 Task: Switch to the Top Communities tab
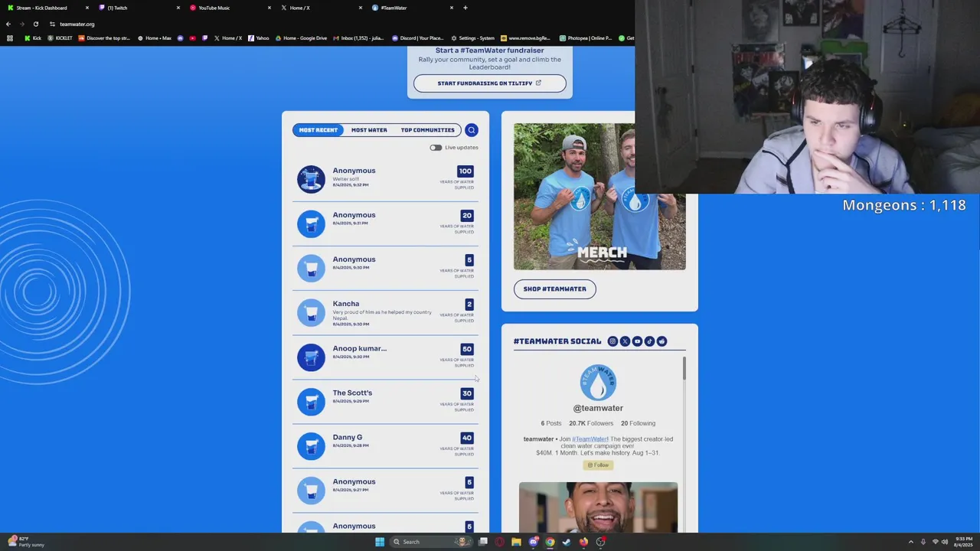click(427, 130)
